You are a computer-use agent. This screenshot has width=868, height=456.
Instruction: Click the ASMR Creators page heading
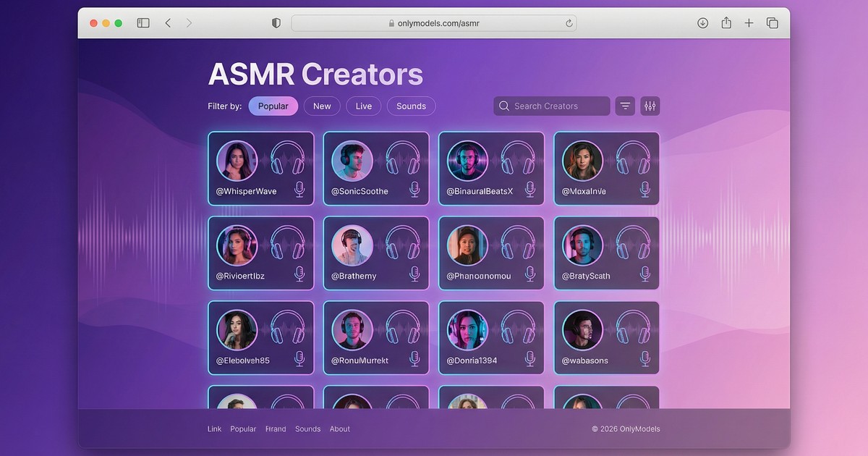click(x=315, y=75)
